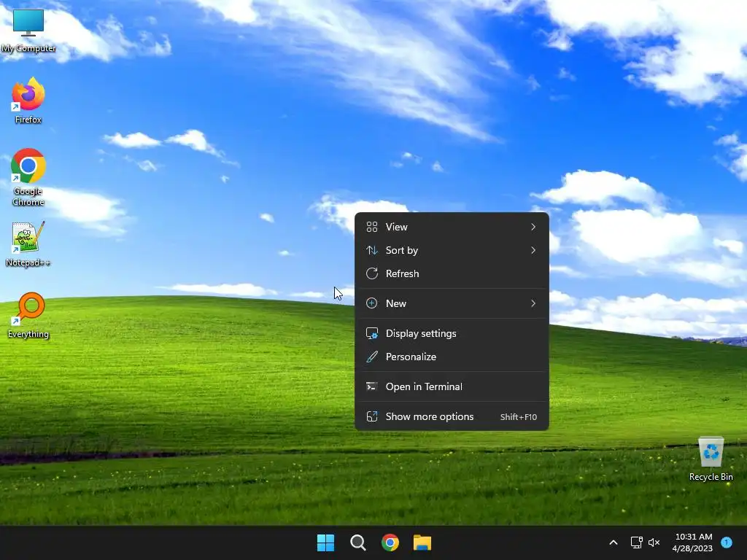
Task: Click the "Recycle Bin" label text
Action: tap(711, 477)
